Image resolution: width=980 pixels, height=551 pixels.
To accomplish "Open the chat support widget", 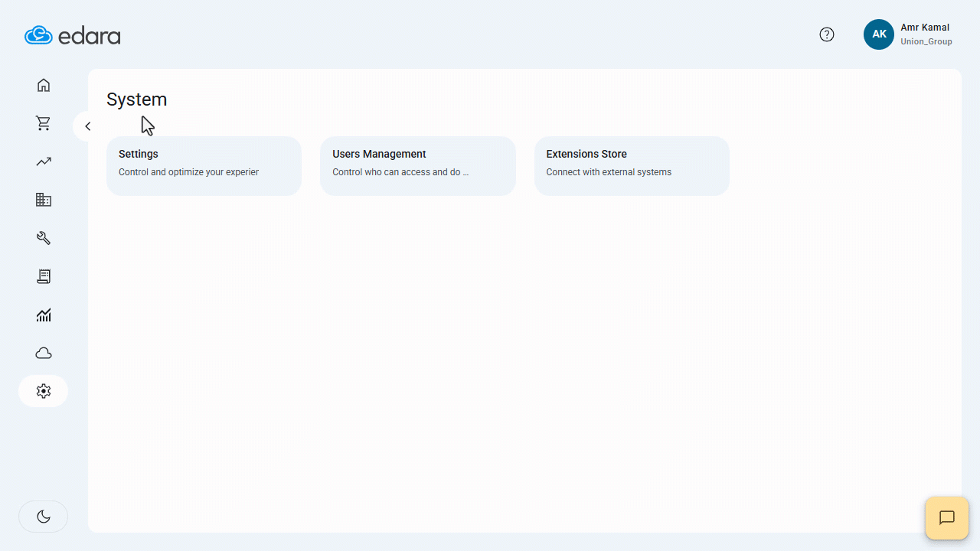I will click(947, 518).
